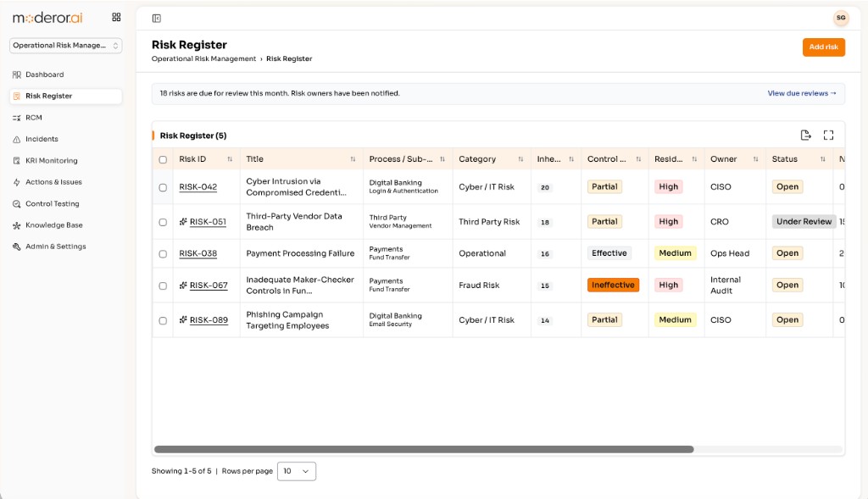This screenshot has height=499, width=868.
Task: Click the 'Operational' category cell
Action: click(482, 253)
